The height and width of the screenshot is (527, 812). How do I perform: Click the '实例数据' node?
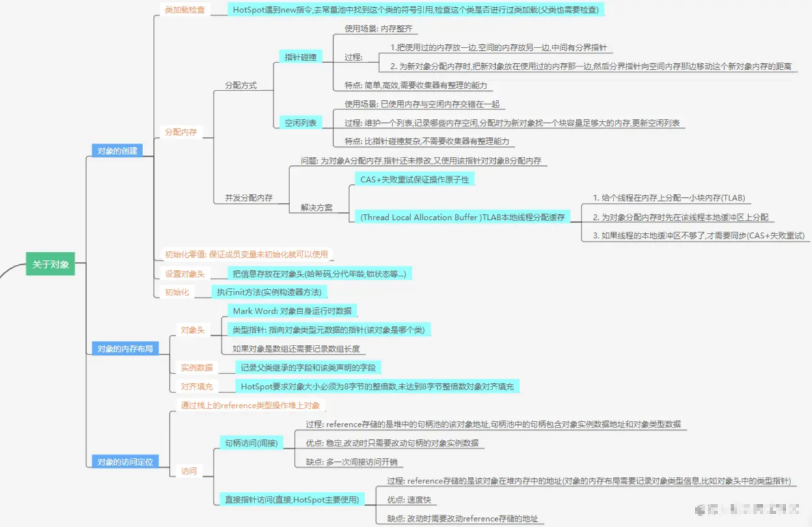[x=196, y=368]
